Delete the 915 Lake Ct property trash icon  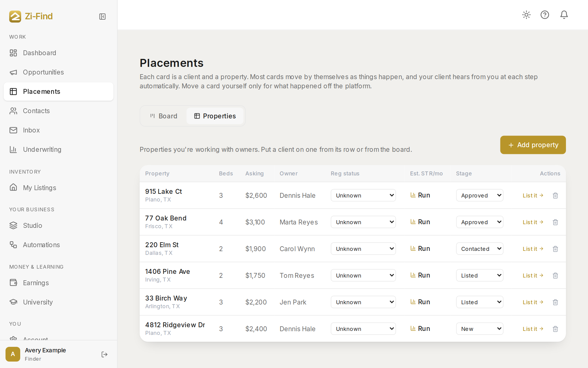coord(555,195)
